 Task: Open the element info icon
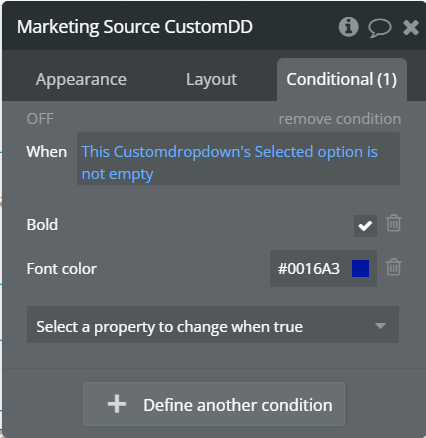point(348,27)
